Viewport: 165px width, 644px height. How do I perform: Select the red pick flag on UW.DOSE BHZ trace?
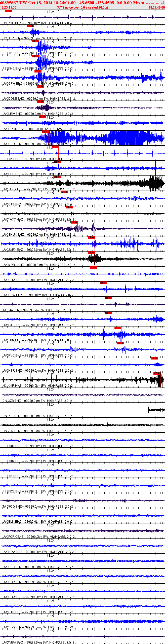[x=40, y=86]
